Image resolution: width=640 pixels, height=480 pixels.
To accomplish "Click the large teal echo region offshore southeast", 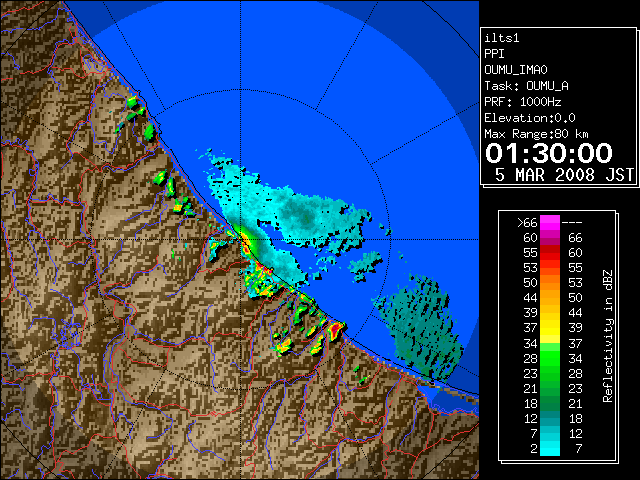I will click(x=420, y=327).
